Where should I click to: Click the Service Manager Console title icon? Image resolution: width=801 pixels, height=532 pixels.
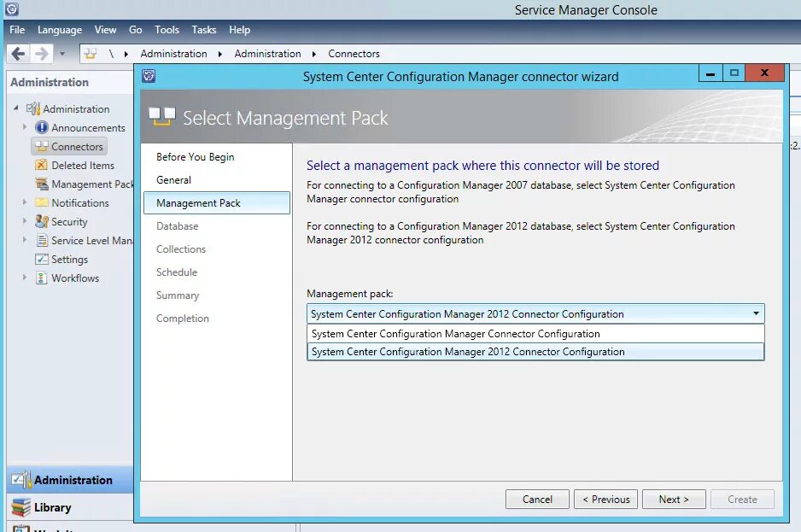[11, 9]
